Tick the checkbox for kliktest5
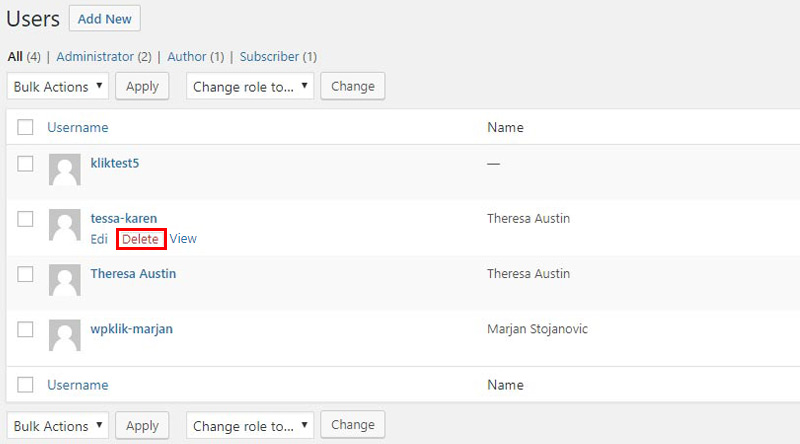Screen dimensions: 800x444 (x=25, y=164)
